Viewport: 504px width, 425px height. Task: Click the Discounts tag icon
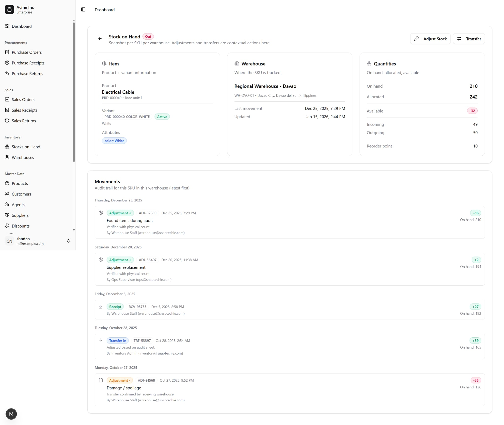click(7, 226)
